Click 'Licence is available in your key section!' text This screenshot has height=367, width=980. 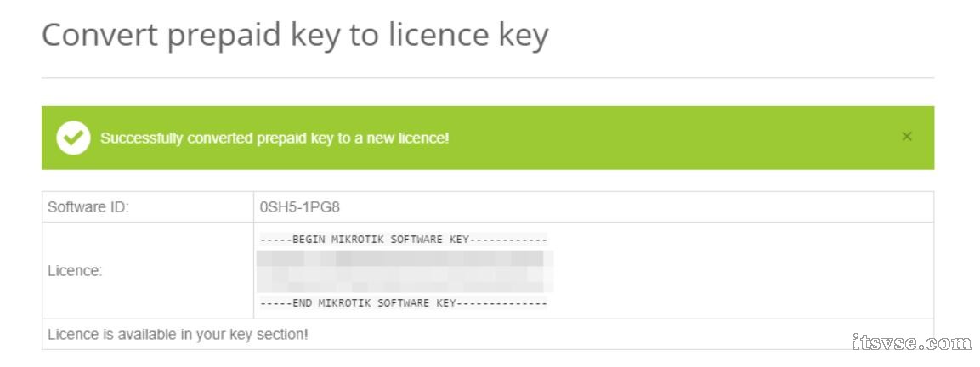pos(178,335)
